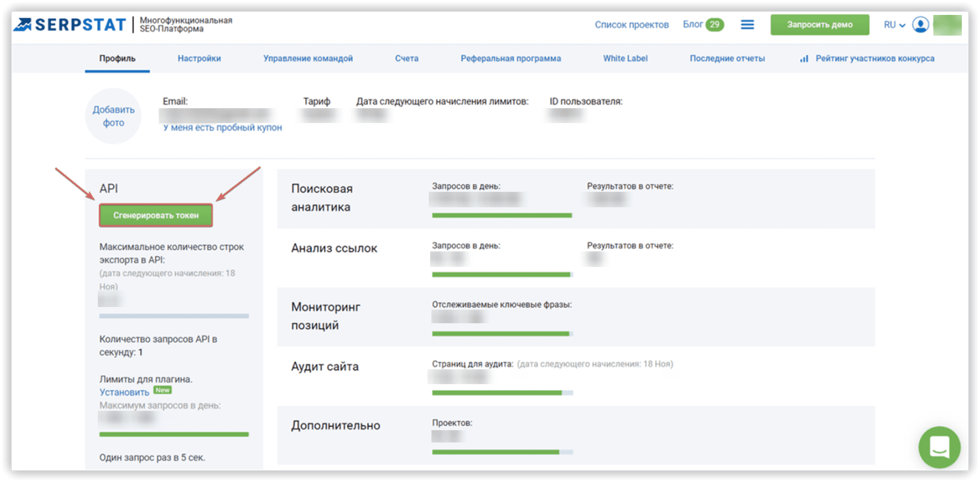Click Добавить фото avatar placeholder
This screenshot has width=980, height=482.
coord(113,116)
